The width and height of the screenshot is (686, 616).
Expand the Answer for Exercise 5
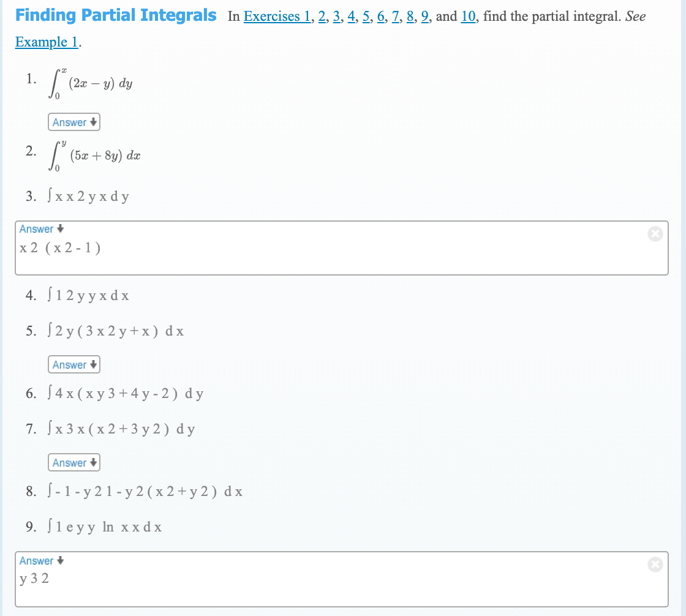pyautogui.click(x=73, y=364)
